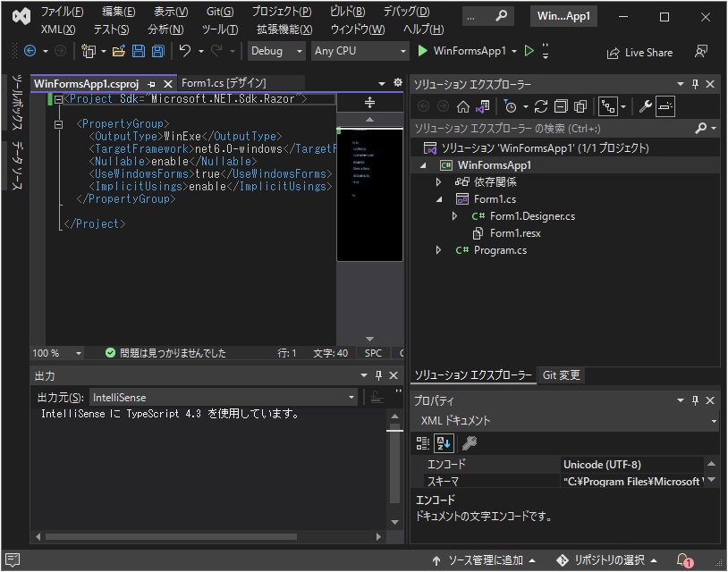Image resolution: width=728 pixels, height=572 pixels.
Task: Click the editor split window handle icon
Action: coord(369,102)
